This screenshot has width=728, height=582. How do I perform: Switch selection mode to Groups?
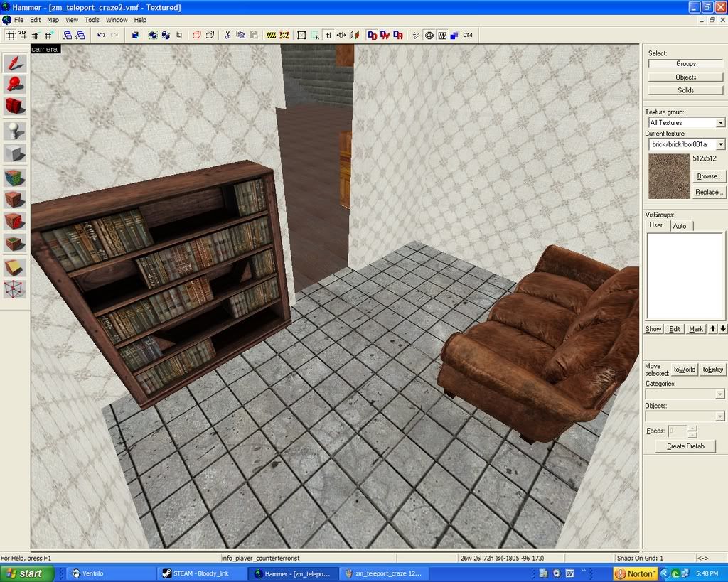685,64
